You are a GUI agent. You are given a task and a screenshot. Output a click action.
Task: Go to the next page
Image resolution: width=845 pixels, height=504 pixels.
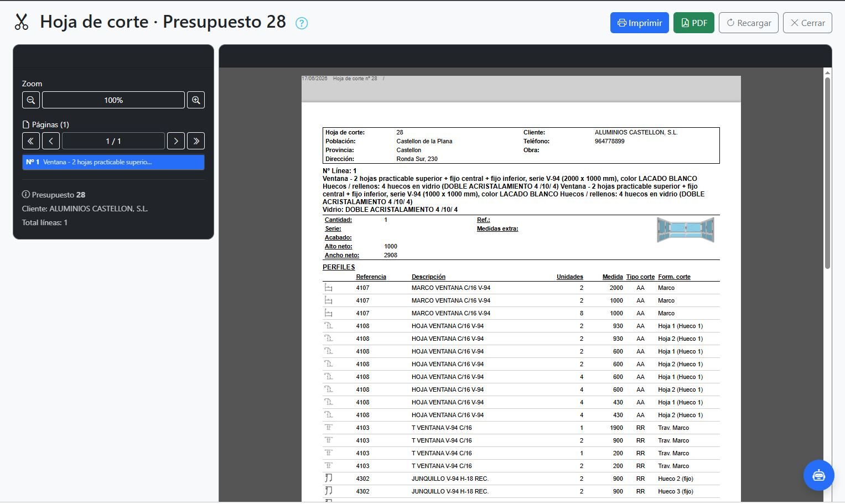(x=176, y=141)
